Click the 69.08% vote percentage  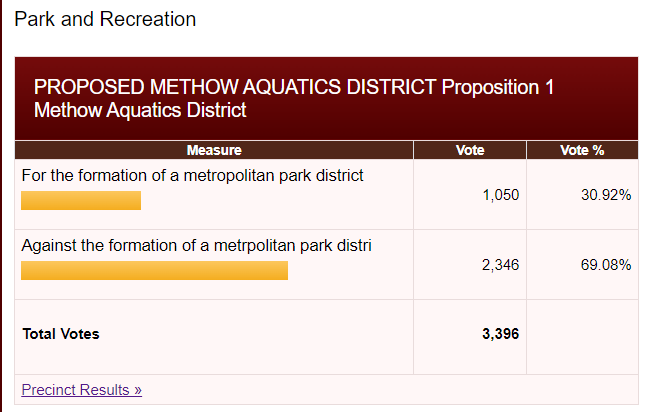click(605, 265)
